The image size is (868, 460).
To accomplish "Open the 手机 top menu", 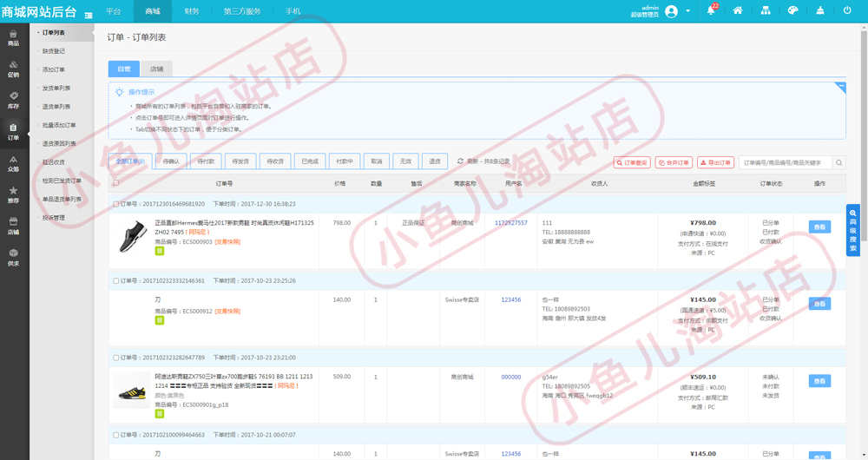I will (293, 11).
